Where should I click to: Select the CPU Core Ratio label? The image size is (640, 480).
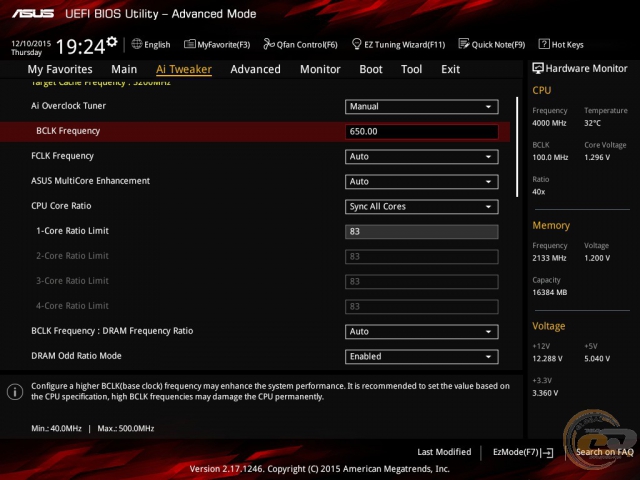(x=61, y=206)
